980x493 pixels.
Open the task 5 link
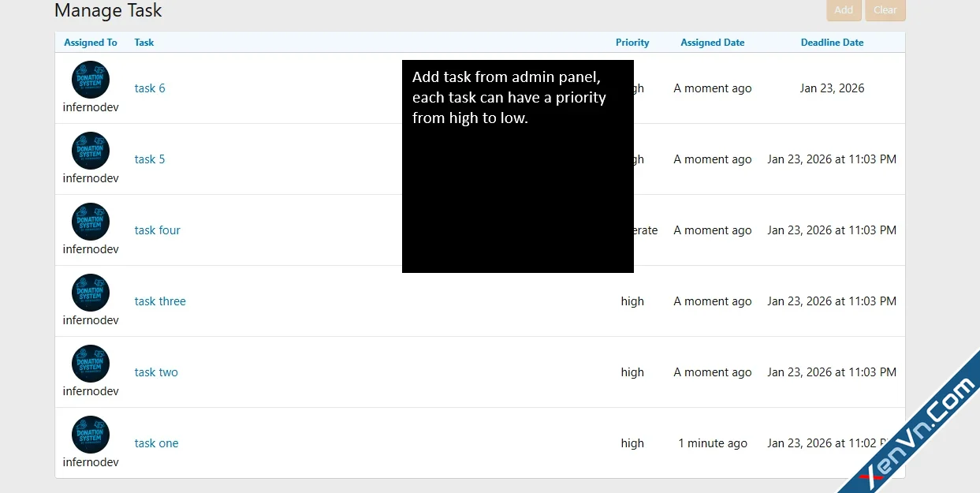(150, 159)
